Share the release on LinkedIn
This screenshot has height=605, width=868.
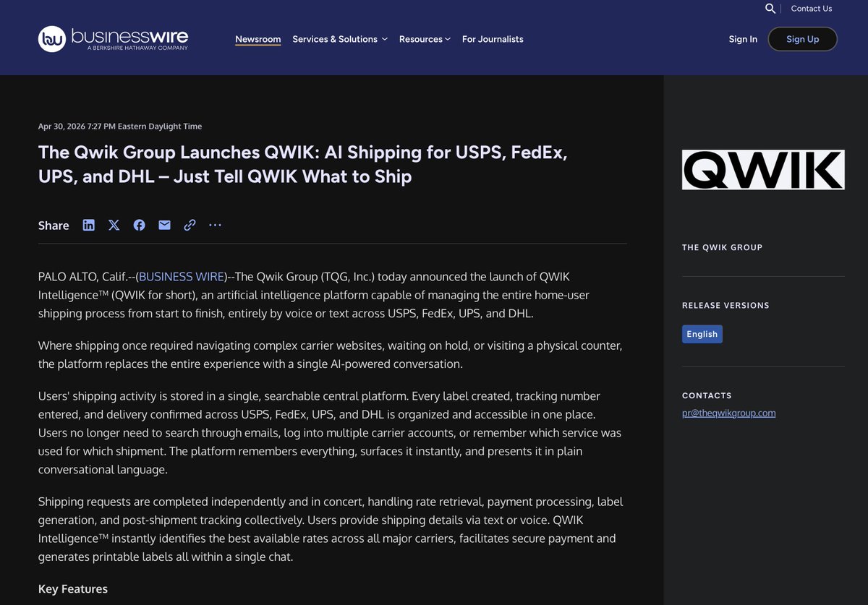click(x=88, y=225)
